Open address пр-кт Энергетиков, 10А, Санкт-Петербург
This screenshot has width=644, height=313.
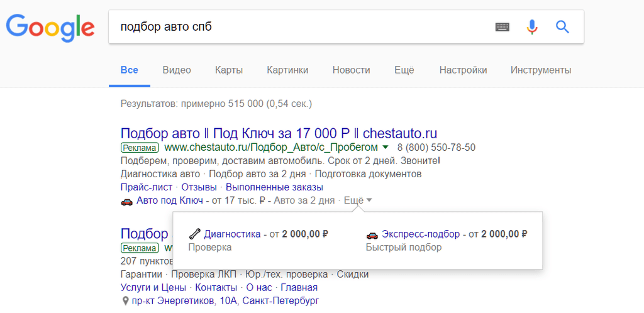coord(226,301)
